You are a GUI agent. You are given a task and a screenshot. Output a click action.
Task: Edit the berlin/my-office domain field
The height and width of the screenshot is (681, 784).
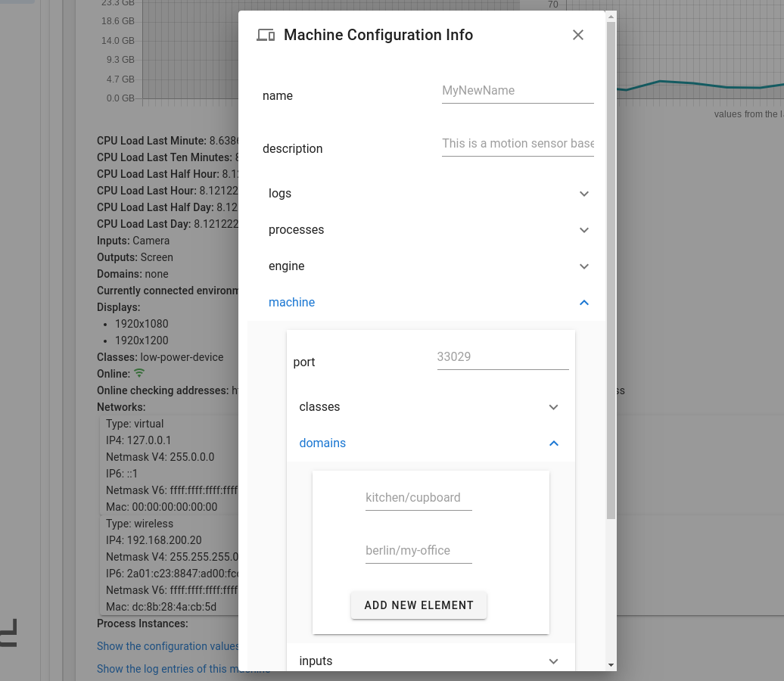pos(418,551)
